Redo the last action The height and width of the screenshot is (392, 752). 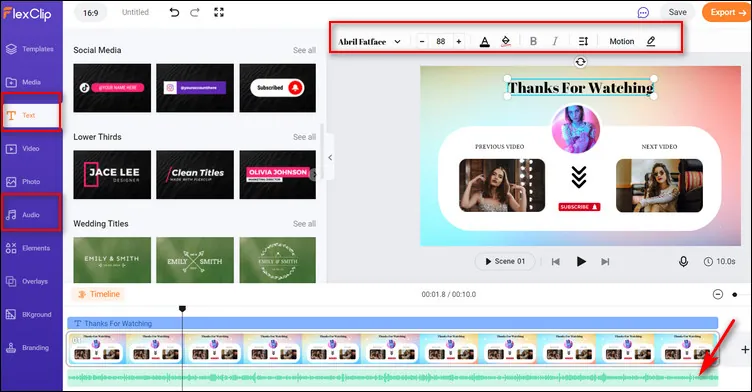point(195,12)
